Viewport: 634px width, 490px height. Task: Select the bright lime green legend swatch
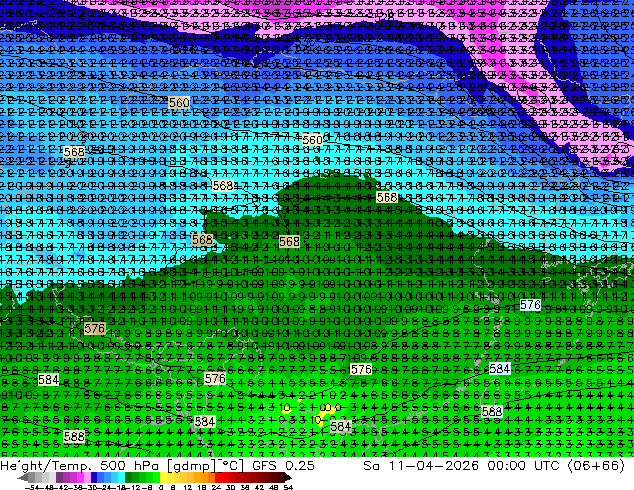[156, 477]
